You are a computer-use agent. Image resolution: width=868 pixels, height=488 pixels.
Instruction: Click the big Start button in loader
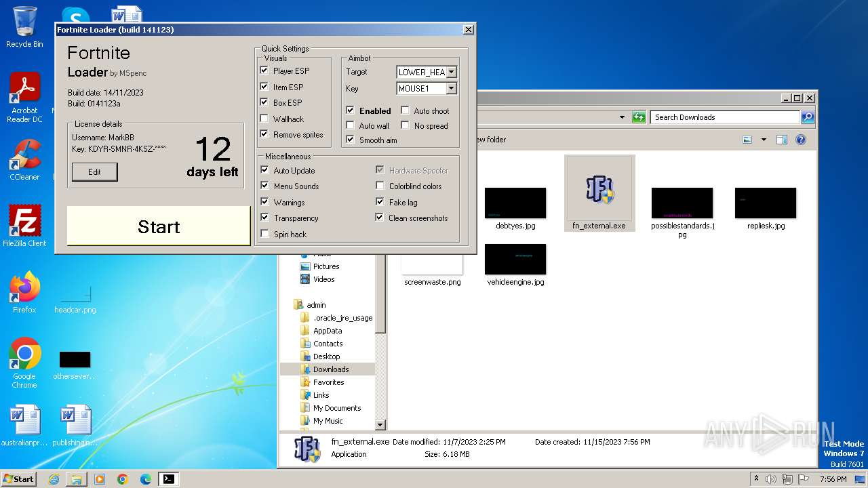(159, 226)
